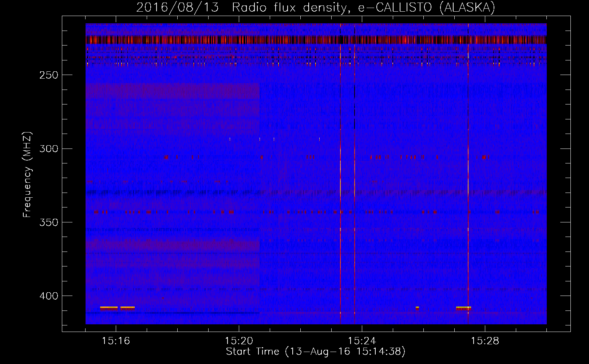The height and width of the screenshot is (364, 589).
Task: Click the 'Start Time (13-Aug-16 15:14:38)' axis label
Action: (316, 352)
